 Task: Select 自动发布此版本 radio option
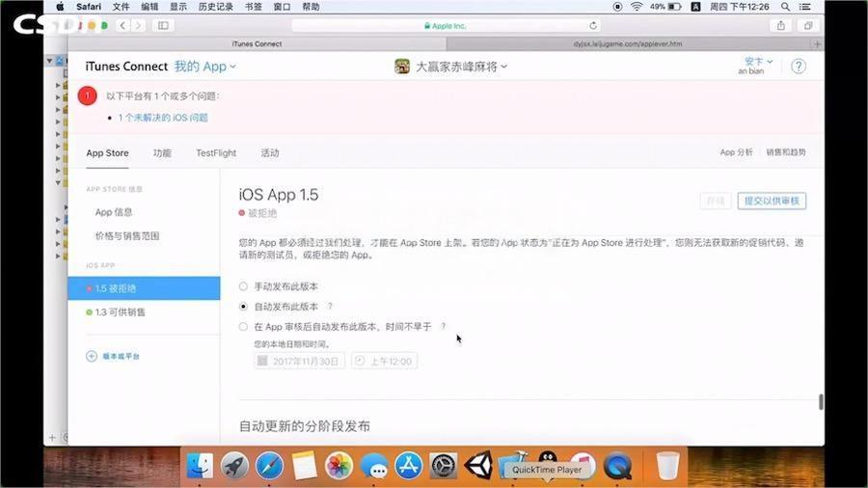coord(243,306)
